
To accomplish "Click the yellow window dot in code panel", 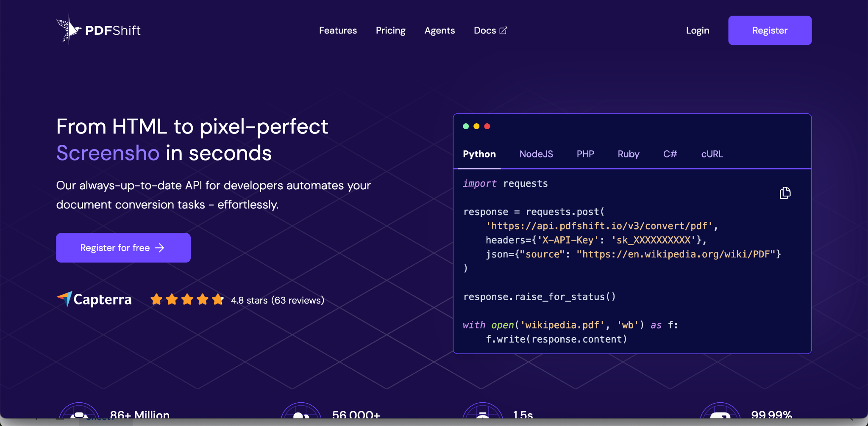I will (x=476, y=126).
